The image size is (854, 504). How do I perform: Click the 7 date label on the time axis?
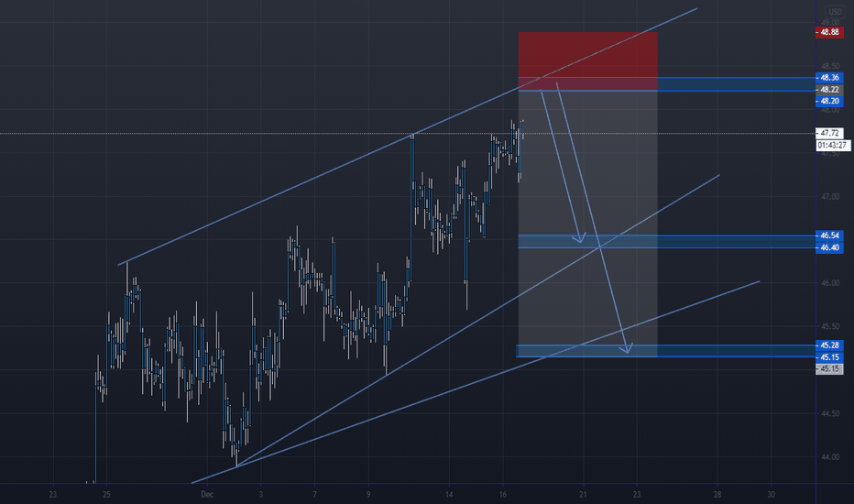click(x=315, y=495)
